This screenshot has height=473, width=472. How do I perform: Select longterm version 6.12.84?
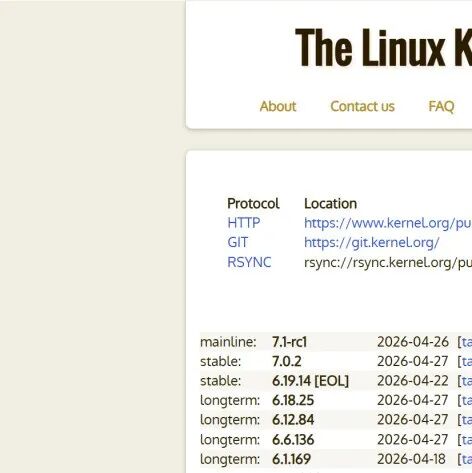tap(293, 420)
